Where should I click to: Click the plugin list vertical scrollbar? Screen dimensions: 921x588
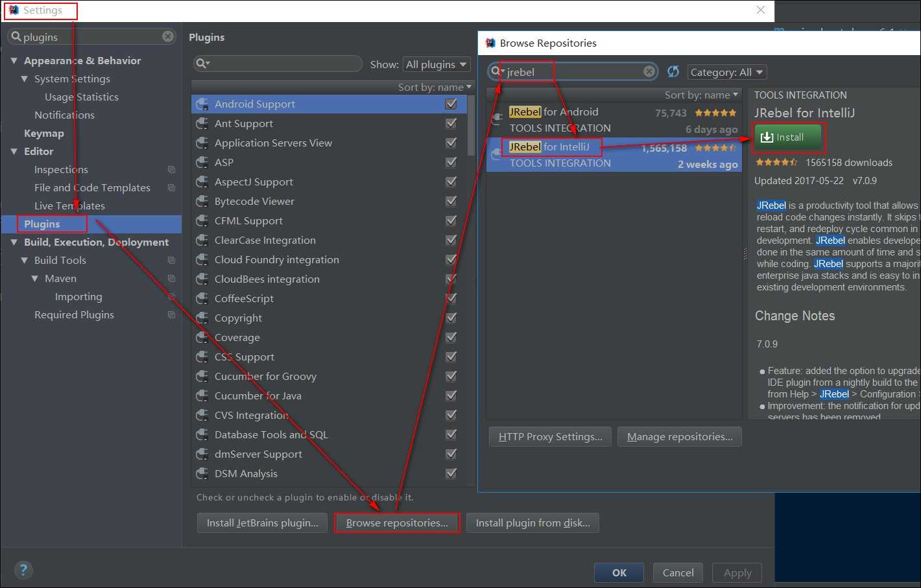click(x=472, y=126)
